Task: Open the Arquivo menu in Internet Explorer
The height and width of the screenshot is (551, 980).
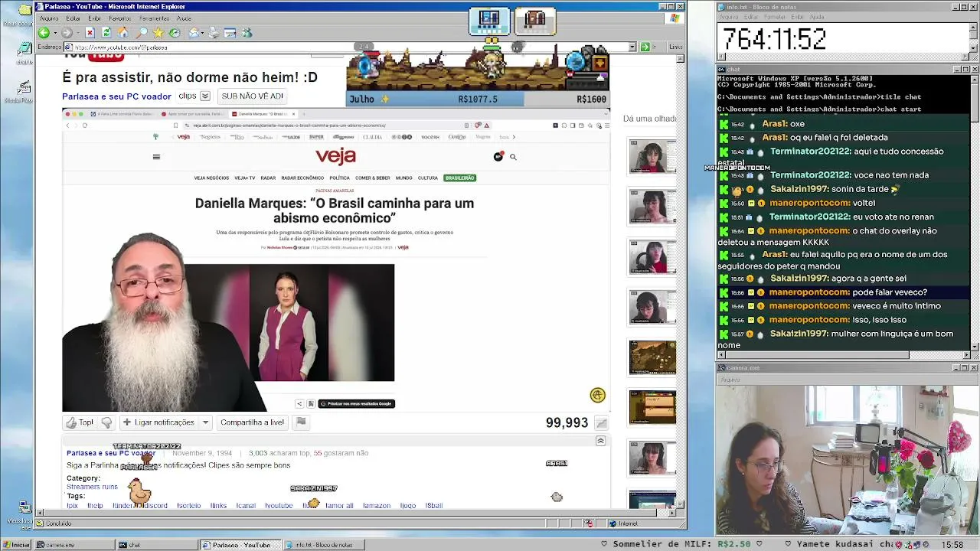Action: [x=48, y=18]
